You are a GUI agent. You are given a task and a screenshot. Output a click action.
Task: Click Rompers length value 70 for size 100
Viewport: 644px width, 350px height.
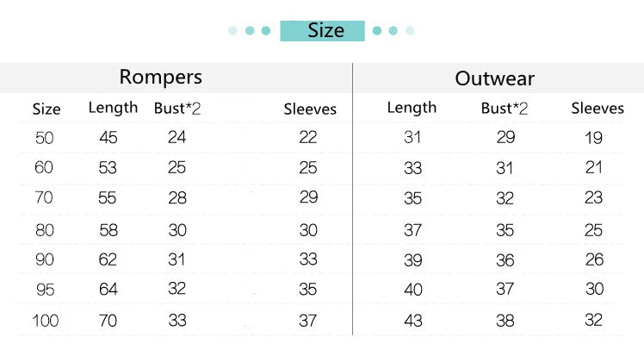pos(108,322)
